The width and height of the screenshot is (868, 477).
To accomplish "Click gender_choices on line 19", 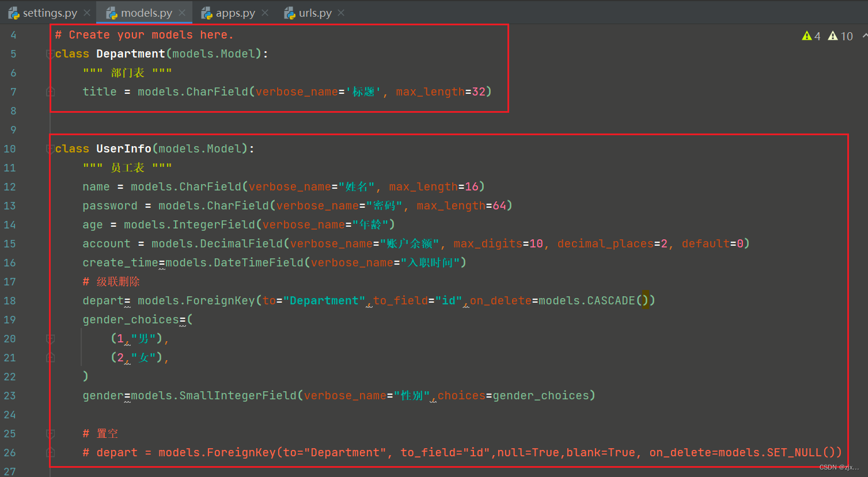I will click(x=131, y=320).
